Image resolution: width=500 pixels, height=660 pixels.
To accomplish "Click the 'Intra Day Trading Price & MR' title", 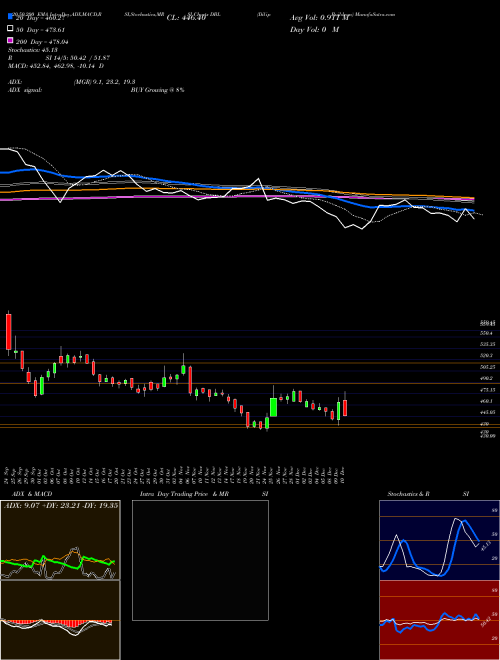I will coord(184,494).
